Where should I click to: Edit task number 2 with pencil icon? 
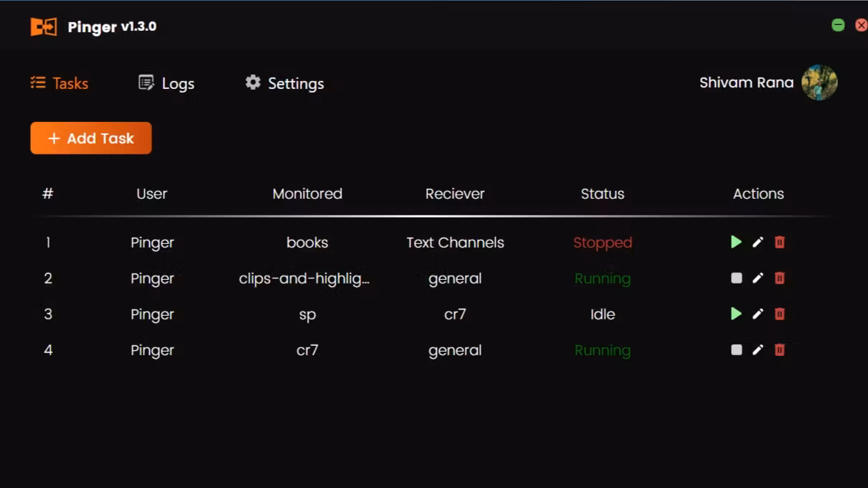tap(758, 278)
